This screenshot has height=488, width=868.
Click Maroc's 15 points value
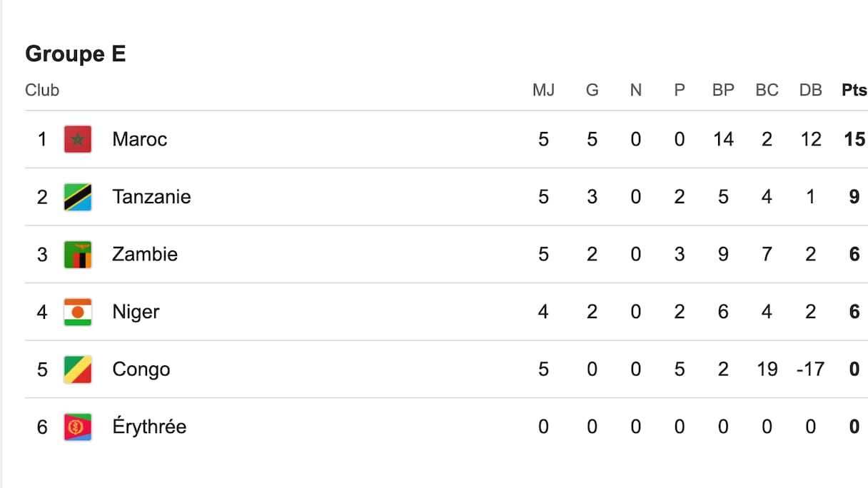(854, 139)
